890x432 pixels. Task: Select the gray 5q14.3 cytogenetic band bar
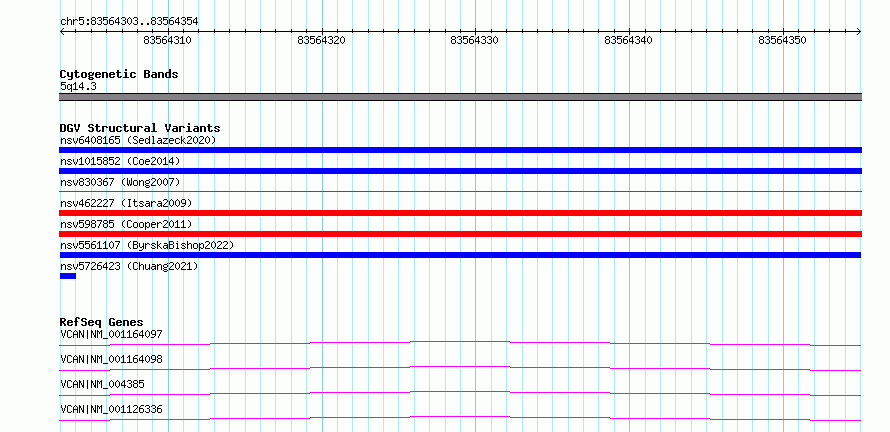[x=460, y=97]
